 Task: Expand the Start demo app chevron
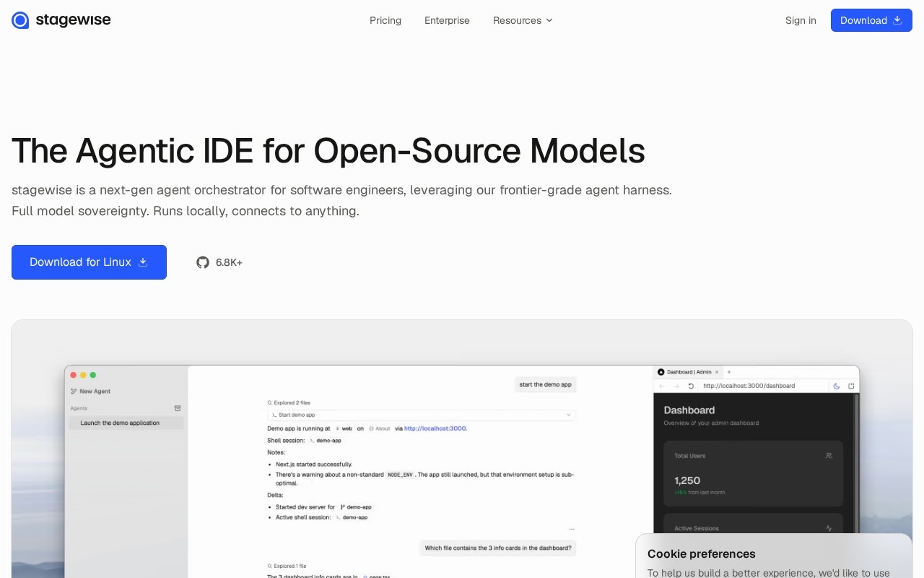click(x=569, y=415)
